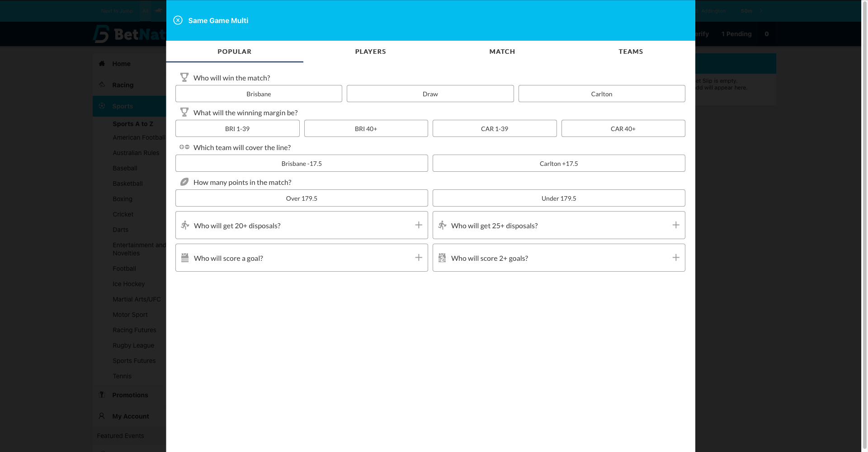This screenshot has width=868, height=452.
Task: Click the plus-minus line icon
Action: click(184, 147)
